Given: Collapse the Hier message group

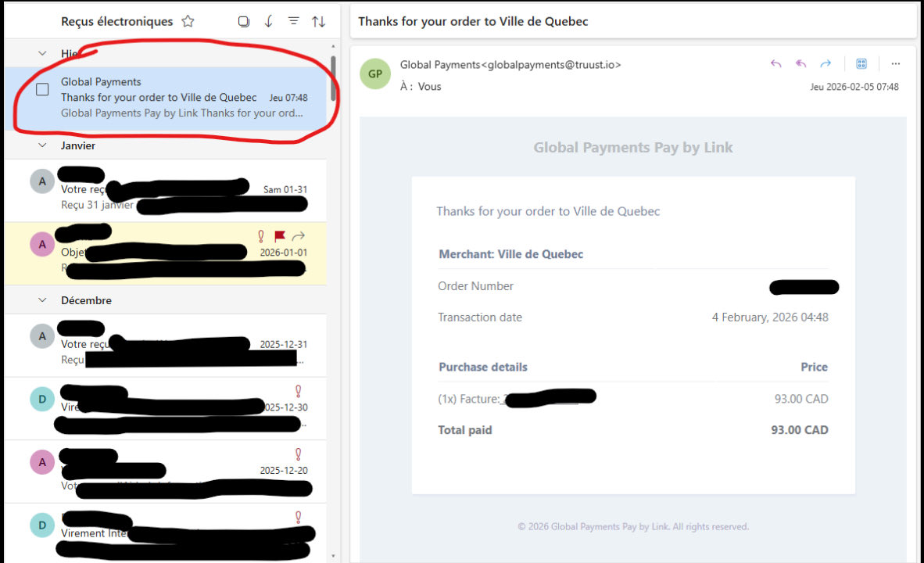Looking at the screenshot, I should pyautogui.click(x=42, y=53).
